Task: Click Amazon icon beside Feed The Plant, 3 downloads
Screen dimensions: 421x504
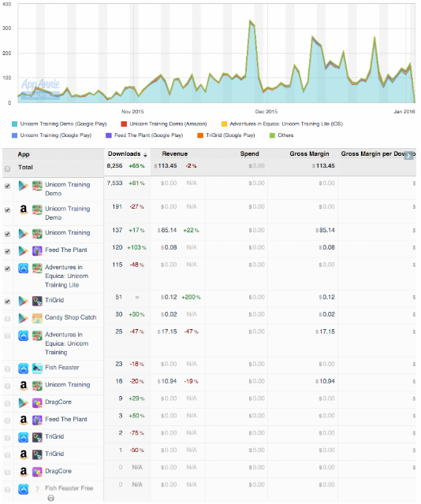Action: [23, 420]
